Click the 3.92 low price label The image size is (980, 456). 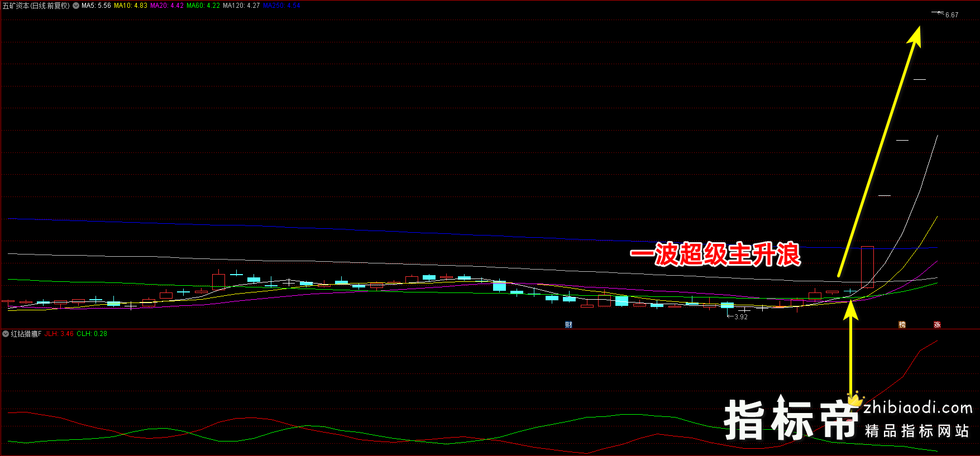(x=740, y=317)
